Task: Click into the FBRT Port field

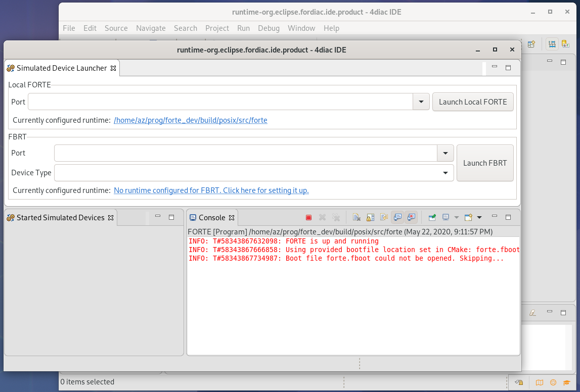Action: (x=246, y=153)
